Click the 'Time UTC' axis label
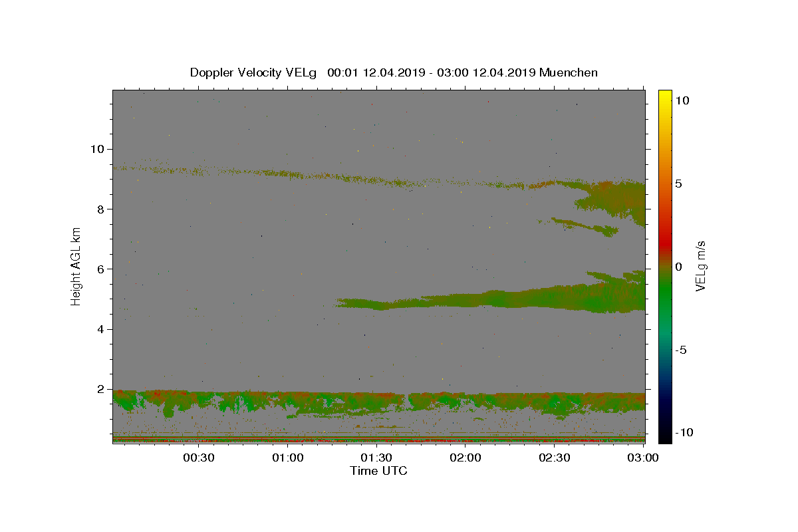This screenshot has height=532, width=798. [378, 471]
